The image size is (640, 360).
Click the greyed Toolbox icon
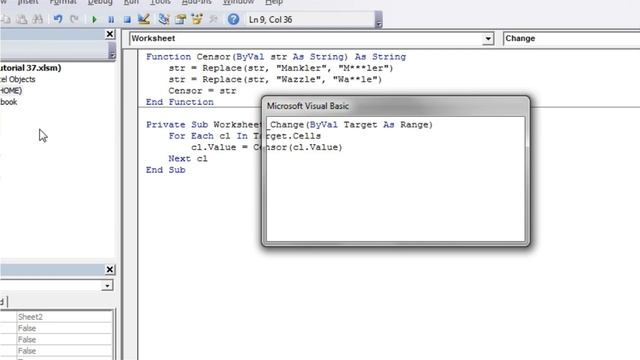[x=213, y=19]
